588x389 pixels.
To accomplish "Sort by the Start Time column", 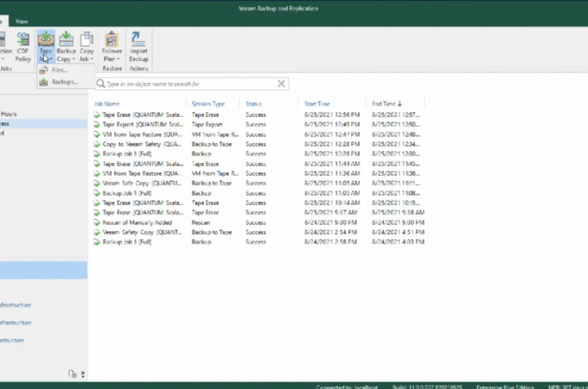I will 317,104.
